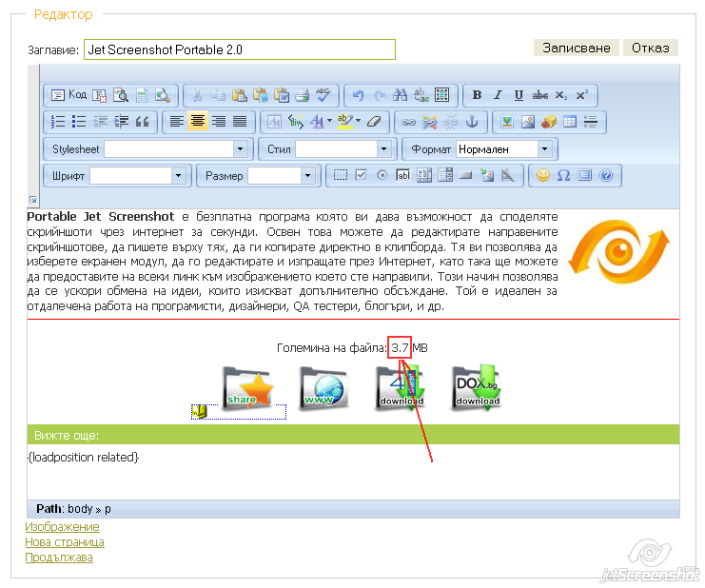Click the Source code (Код) button
705x588 pixels.
coord(69,95)
